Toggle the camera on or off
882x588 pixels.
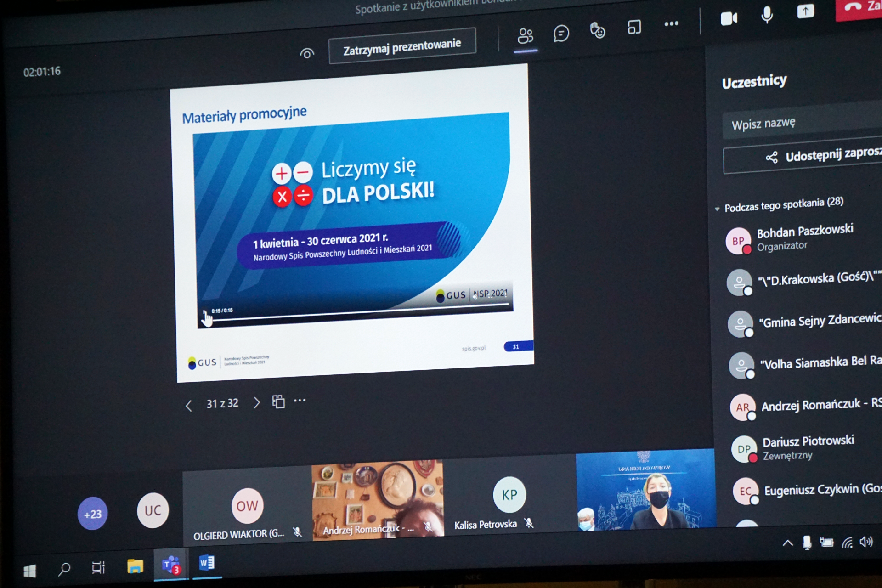729,18
